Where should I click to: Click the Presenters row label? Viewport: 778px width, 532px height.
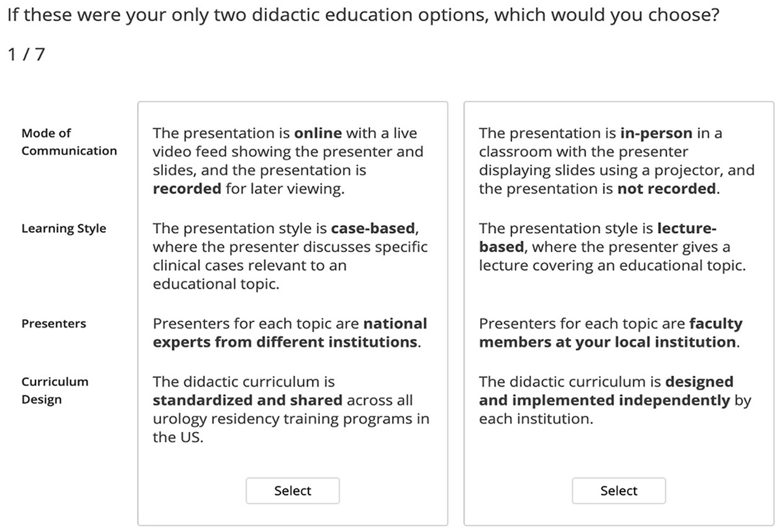54,324
